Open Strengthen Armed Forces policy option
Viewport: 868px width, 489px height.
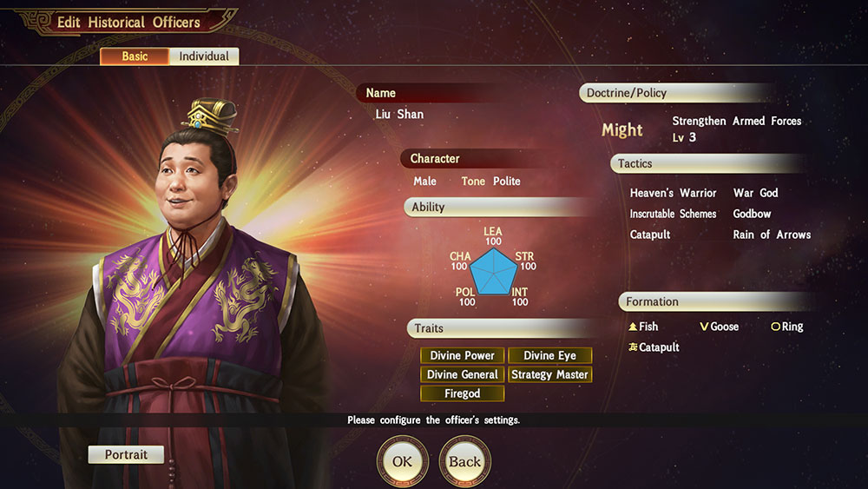pyautogui.click(x=736, y=121)
